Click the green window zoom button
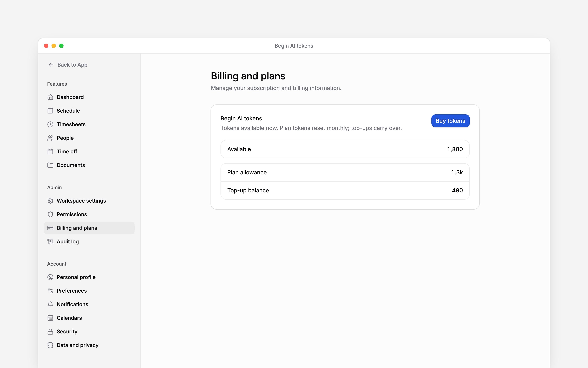 click(x=61, y=46)
